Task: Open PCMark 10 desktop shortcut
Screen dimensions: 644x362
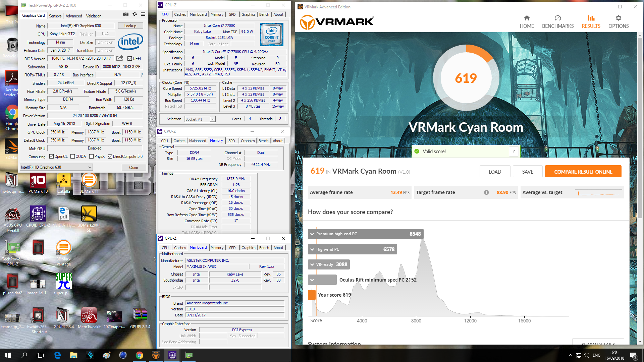Action: click(38, 183)
